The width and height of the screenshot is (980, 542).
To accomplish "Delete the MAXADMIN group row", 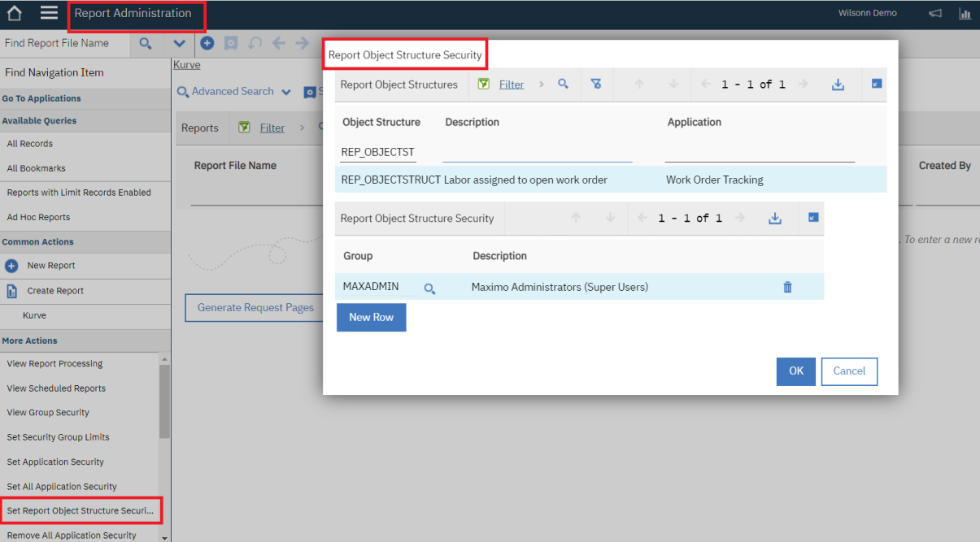I will click(x=786, y=286).
